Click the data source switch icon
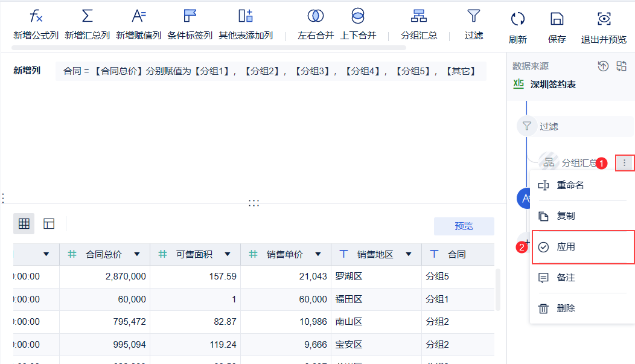The image size is (635, 364). 621,66
